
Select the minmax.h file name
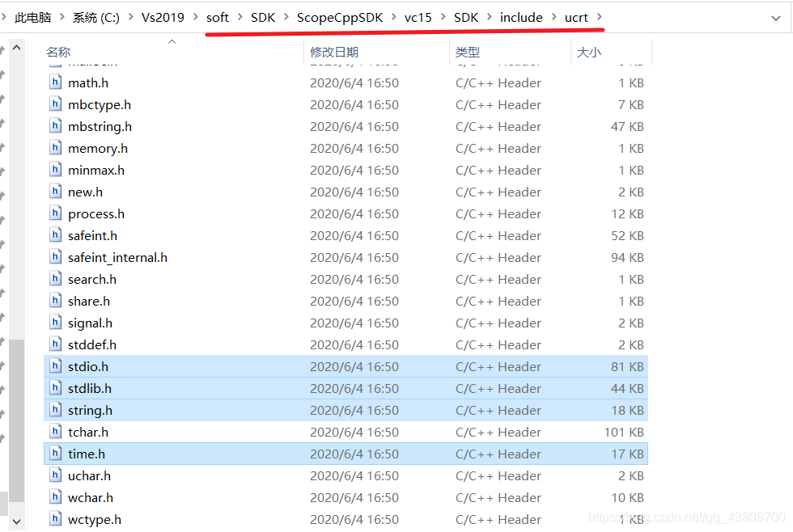(96, 171)
